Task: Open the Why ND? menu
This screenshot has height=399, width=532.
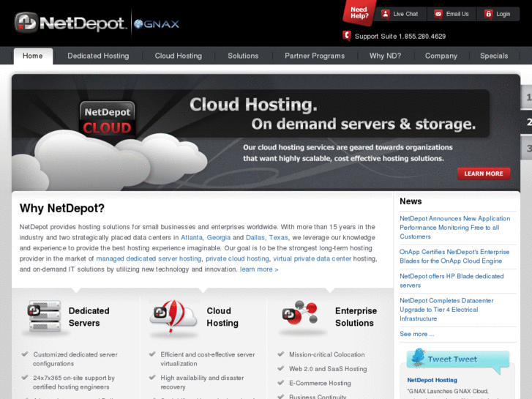Action: [x=385, y=56]
